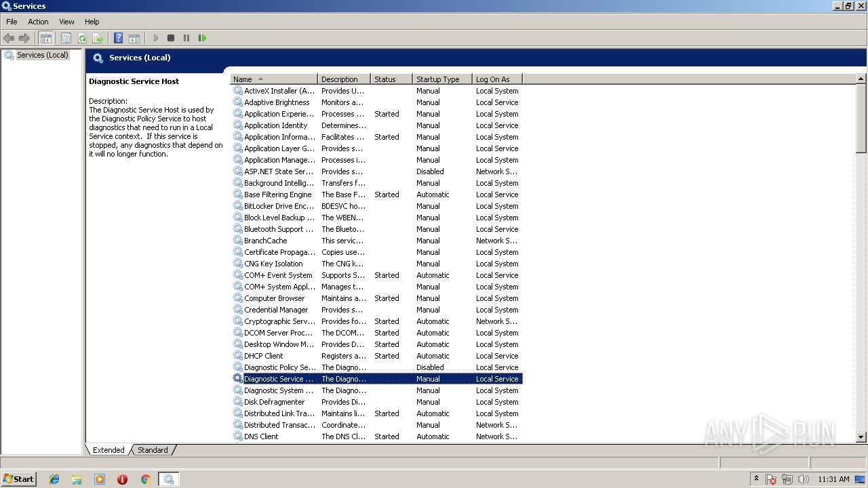
Task: Open Properties from the toolbar icon
Action: click(66, 39)
